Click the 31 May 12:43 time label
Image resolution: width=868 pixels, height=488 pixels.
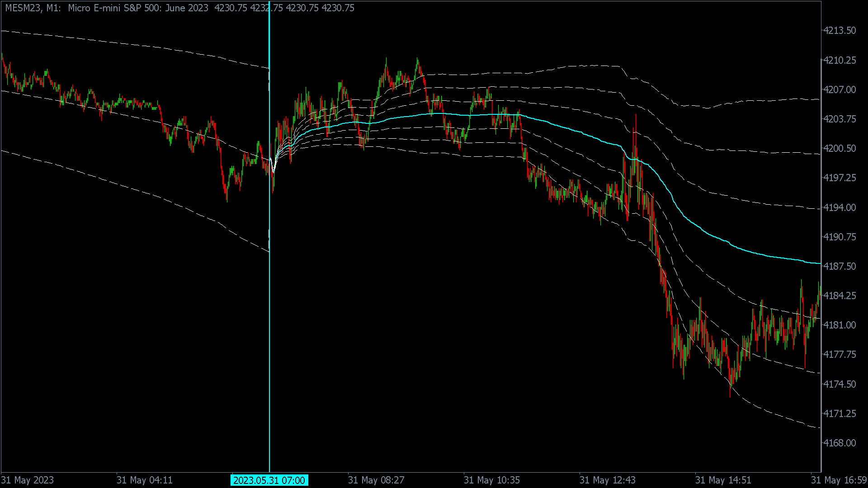pyautogui.click(x=608, y=480)
